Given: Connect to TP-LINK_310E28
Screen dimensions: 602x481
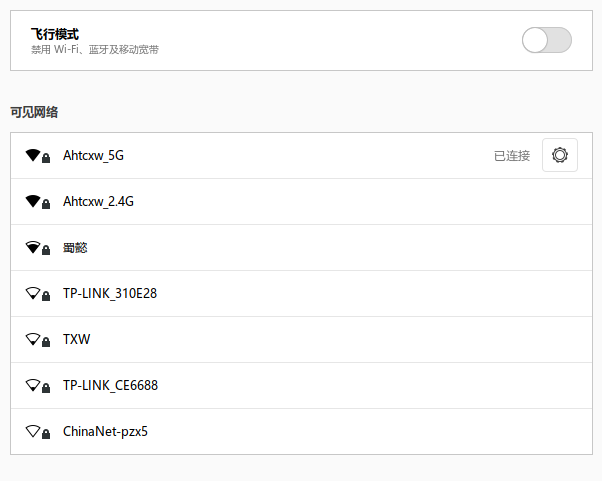Looking at the screenshot, I should (110, 294).
